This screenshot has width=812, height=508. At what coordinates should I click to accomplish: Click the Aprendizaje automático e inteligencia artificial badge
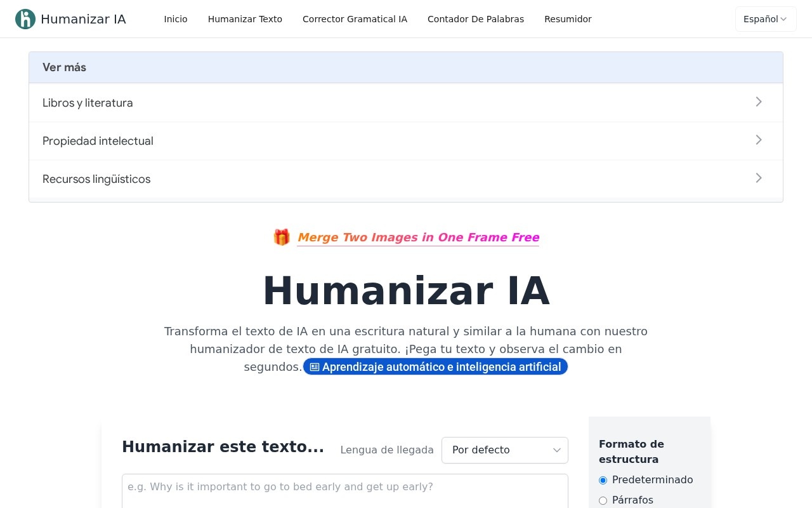[x=435, y=367]
